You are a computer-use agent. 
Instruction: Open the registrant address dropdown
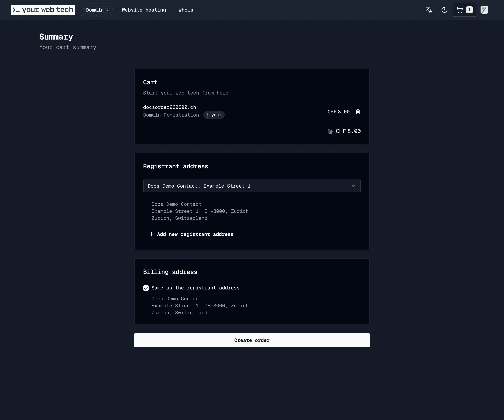point(252,186)
